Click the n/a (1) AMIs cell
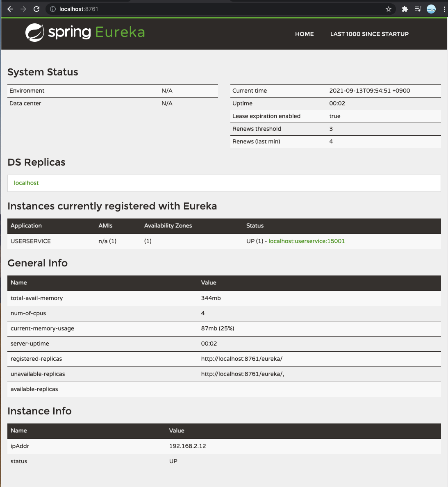This screenshot has width=448, height=487. pos(107,241)
